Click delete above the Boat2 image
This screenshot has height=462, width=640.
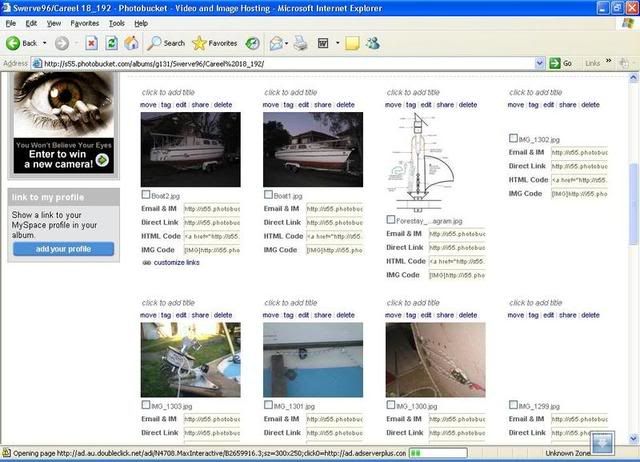[223, 105]
